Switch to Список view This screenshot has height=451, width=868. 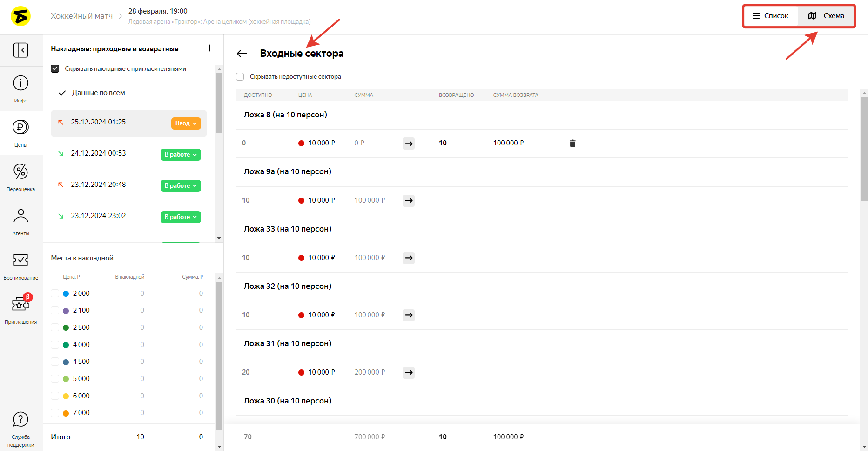click(x=771, y=16)
